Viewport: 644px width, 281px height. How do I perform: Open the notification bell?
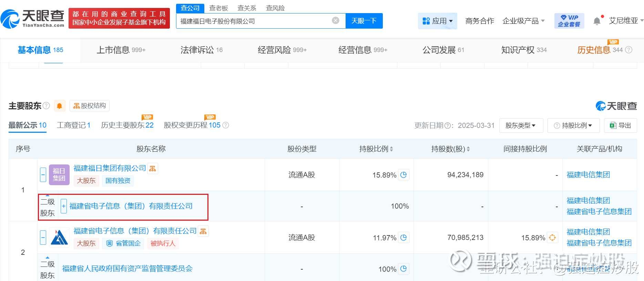597,21
